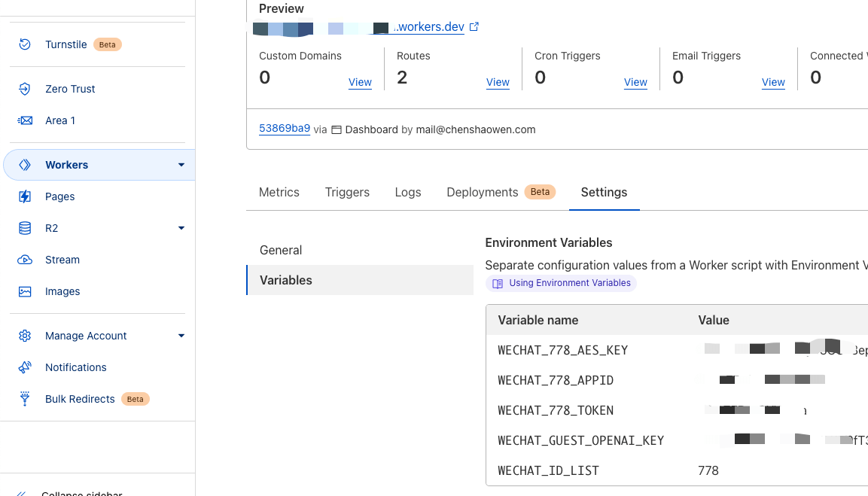View Custom Domains
Image resolution: width=868 pixels, height=496 pixels.
pyautogui.click(x=360, y=82)
